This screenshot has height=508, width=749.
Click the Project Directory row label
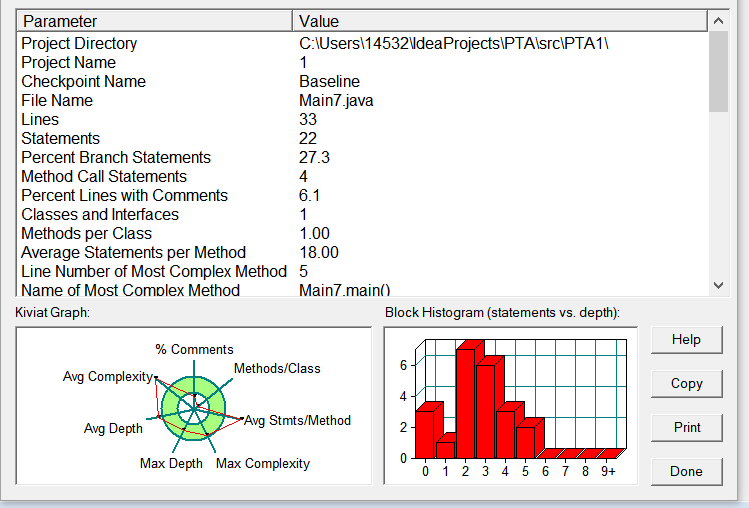79,43
